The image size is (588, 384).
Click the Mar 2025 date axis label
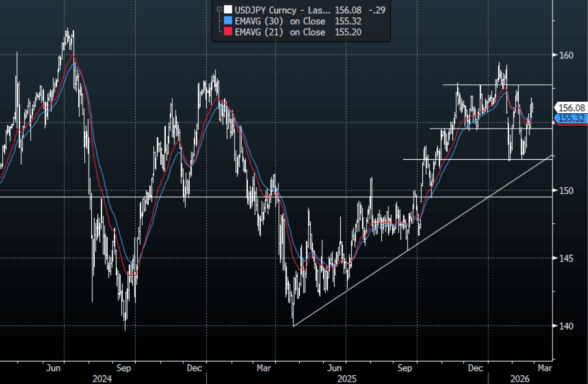point(264,368)
